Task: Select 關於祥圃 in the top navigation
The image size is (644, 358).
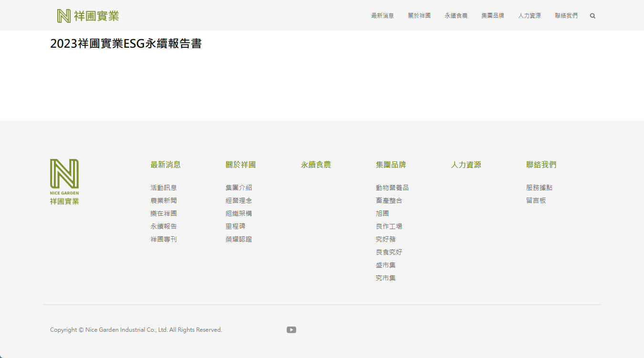Action: click(x=419, y=16)
